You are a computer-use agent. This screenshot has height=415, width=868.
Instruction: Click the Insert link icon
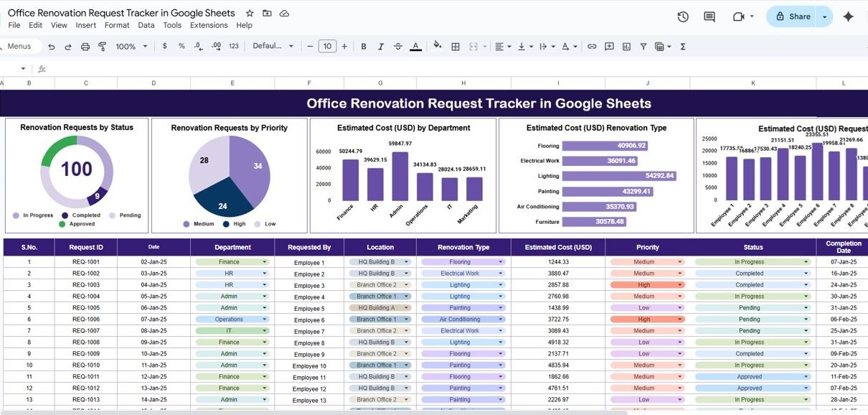(592, 47)
